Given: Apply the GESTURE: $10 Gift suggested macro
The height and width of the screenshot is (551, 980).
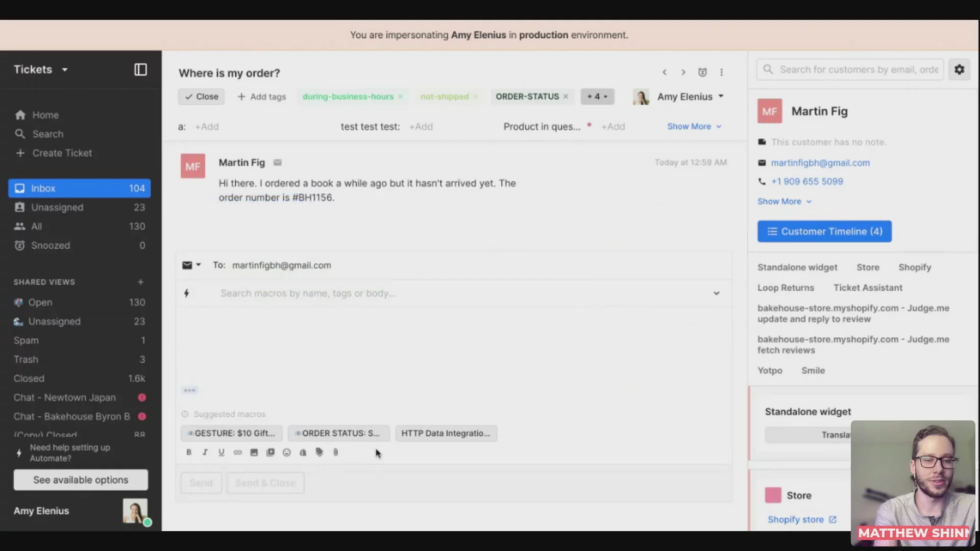Looking at the screenshot, I should tap(232, 433).
